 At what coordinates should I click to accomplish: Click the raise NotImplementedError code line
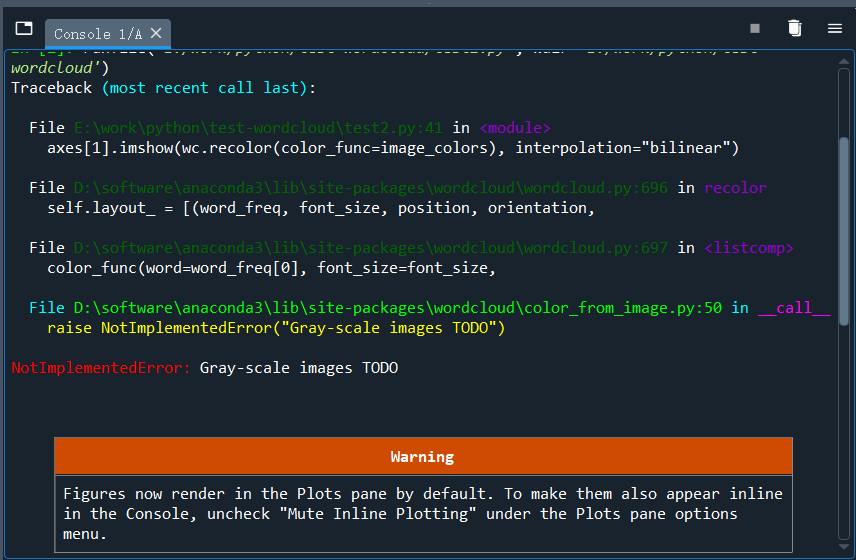pyautogui.click(x=276, y=328)
